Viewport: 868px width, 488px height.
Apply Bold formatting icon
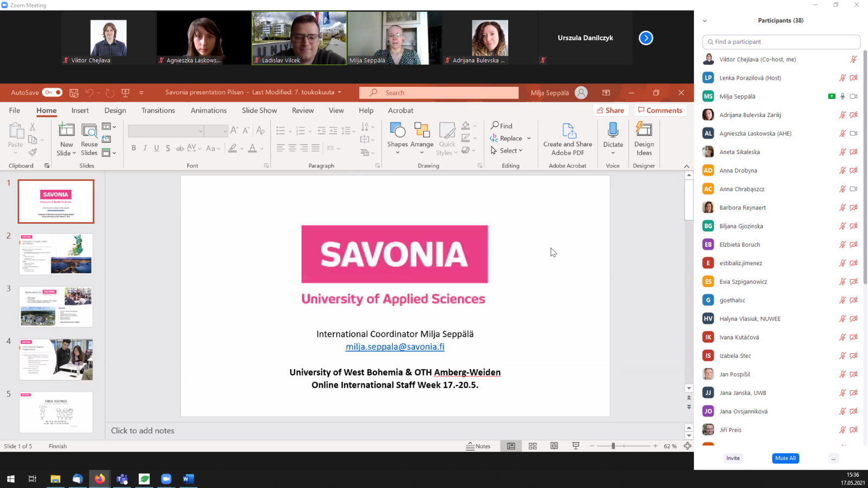(133, 148)
